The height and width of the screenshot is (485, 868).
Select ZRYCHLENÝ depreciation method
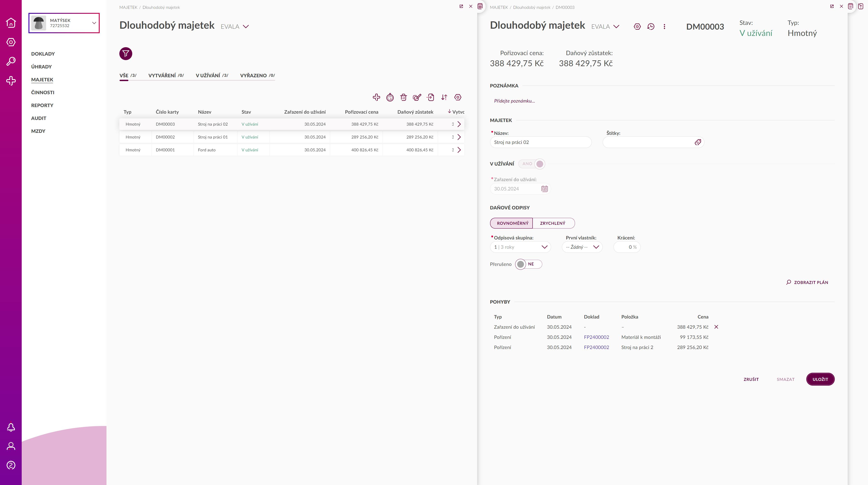[x=553, y=223]
